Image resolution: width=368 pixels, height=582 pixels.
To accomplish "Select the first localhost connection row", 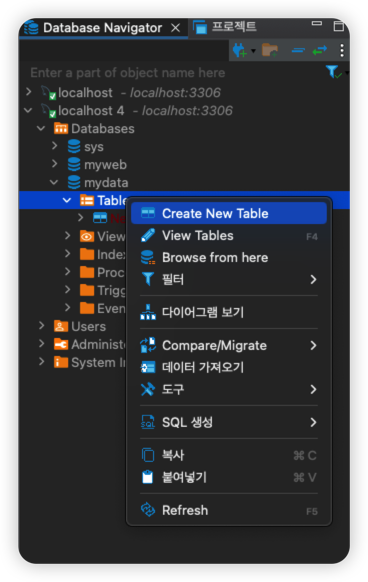I will pos(184,92).
